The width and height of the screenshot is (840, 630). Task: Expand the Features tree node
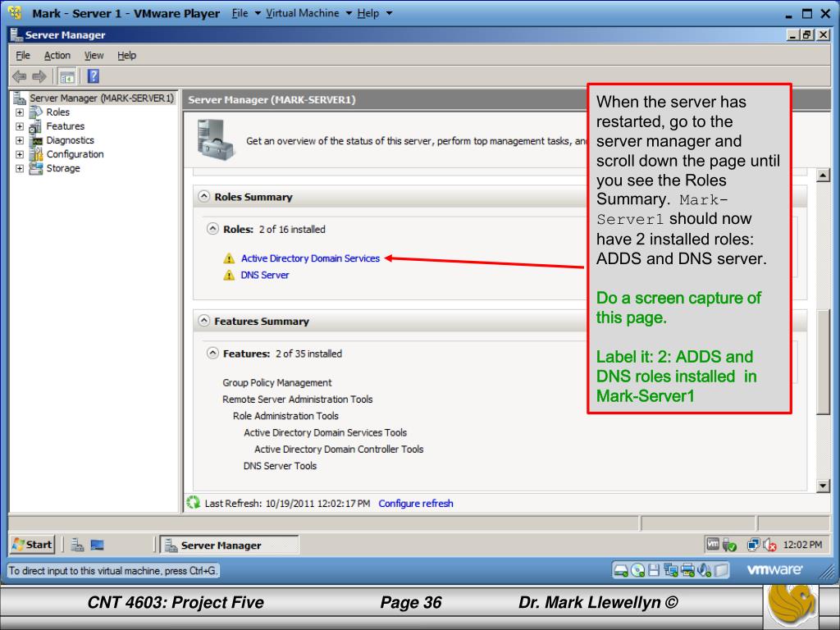20,126
